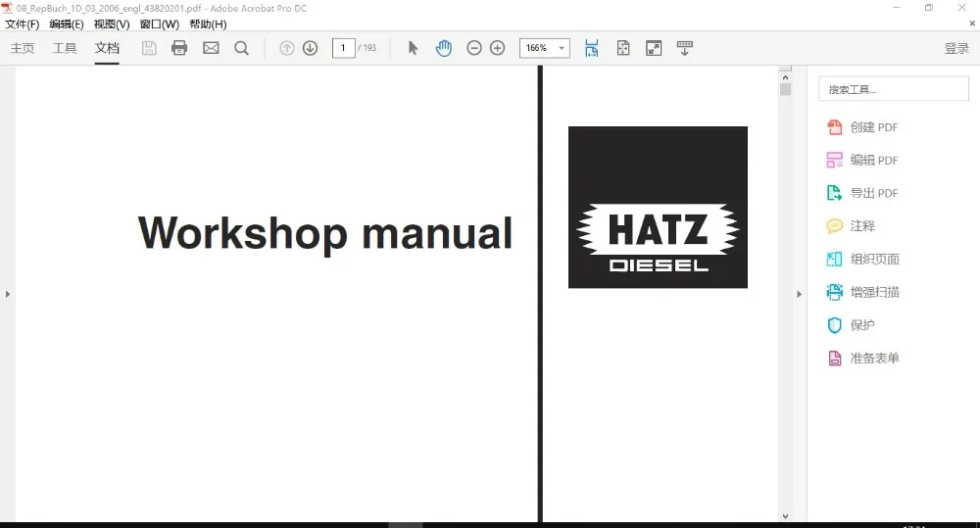
Task: Go to next page with the down arrow
Action: click(x=310, y=48)
